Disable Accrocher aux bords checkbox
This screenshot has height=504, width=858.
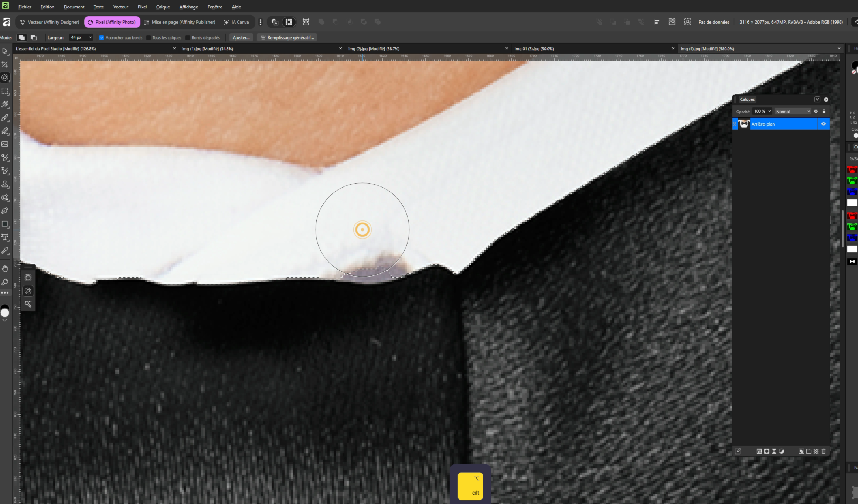point(102,38)
